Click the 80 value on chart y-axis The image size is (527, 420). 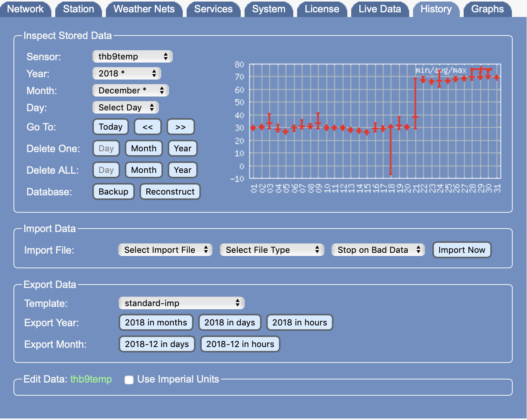coord(240,64)
